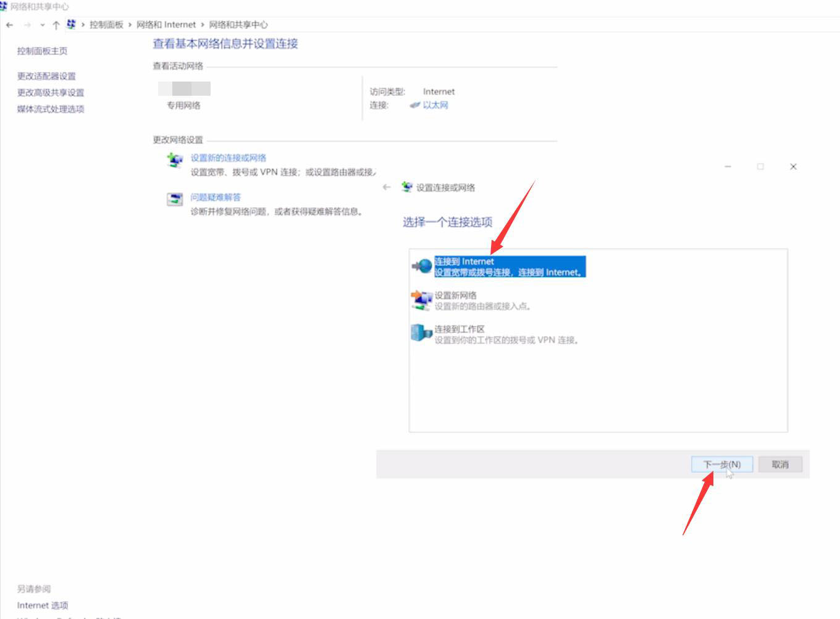Navigate forward in Control Panel window
840x619 pixels.
[x=27, y=25]
